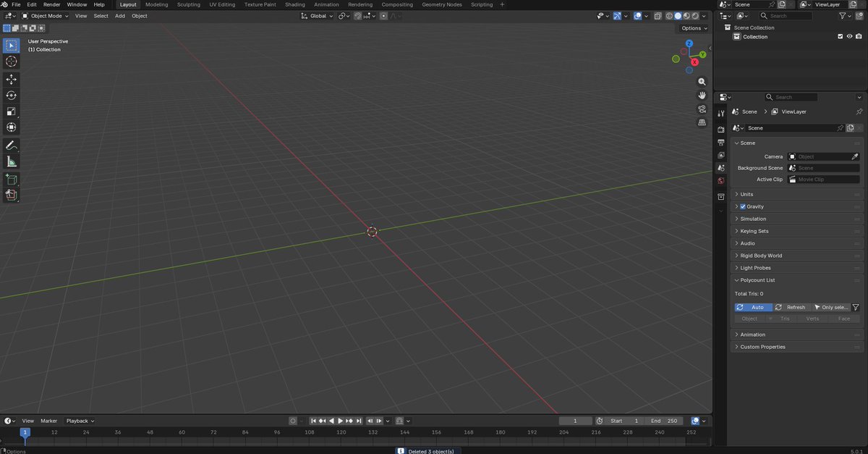
Task: Open the Collection properties tab
Action: point(721,197)
